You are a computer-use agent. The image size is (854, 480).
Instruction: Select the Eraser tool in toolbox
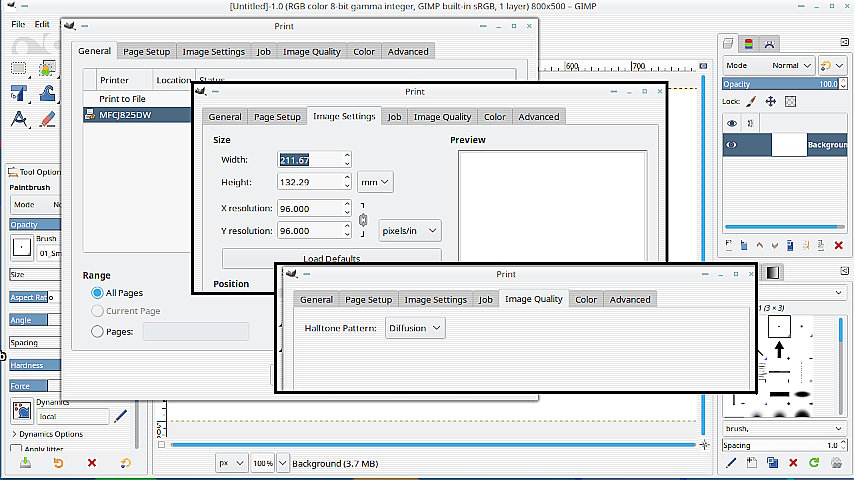coord(47,119)
